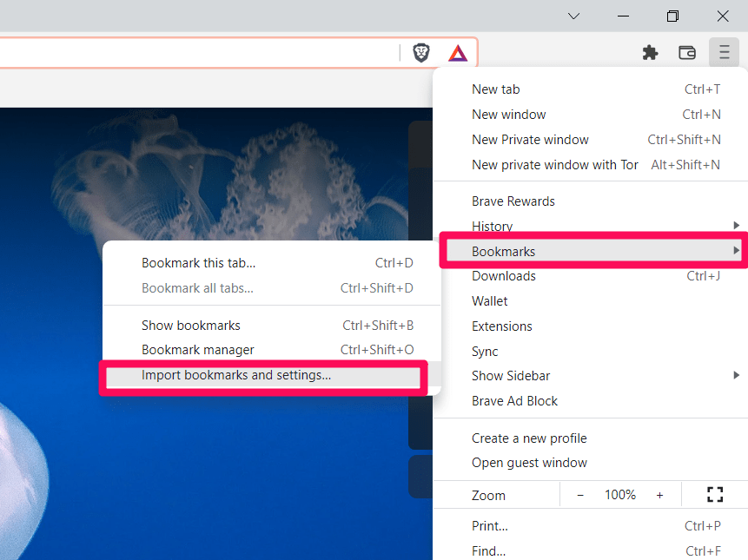
Task: Select New tab menu entry
Action: pyautogui.click(x=590, y=89)
